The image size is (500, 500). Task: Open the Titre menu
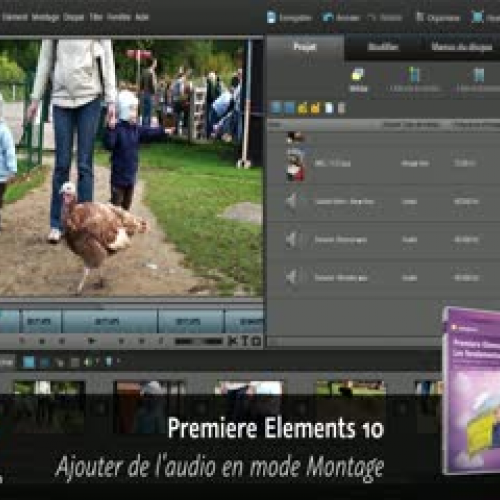tap(96, 17)
